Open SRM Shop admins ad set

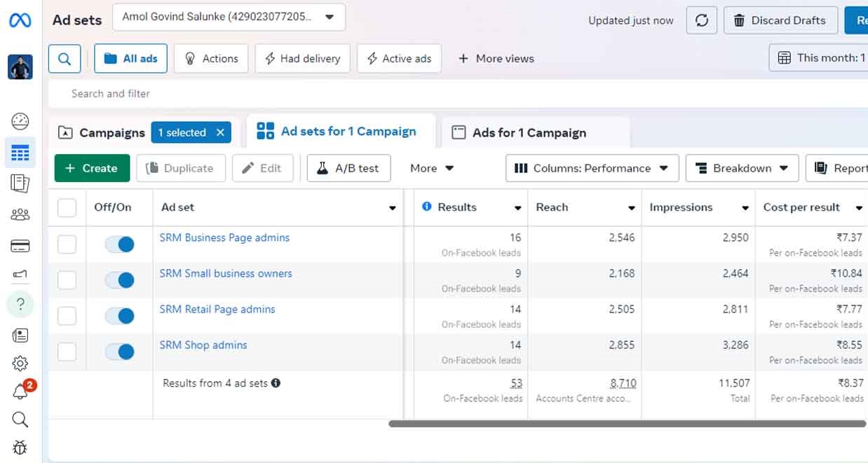tap(203, 345)
